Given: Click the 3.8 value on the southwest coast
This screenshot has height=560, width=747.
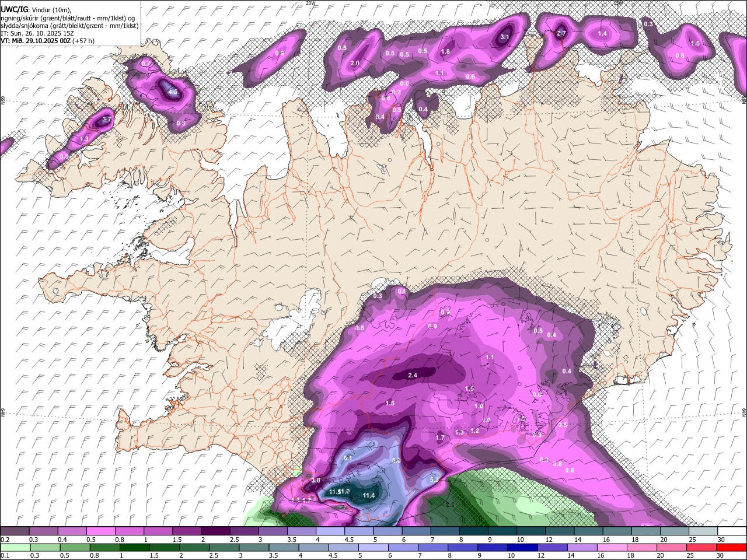Looking at the screenshot, I should [x=316, y=480].
